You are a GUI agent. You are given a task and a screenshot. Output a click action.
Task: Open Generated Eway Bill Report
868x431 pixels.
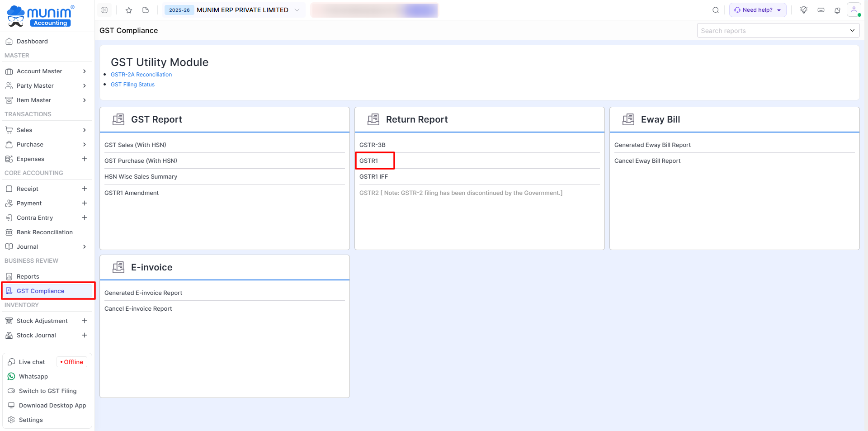[652, 145]
